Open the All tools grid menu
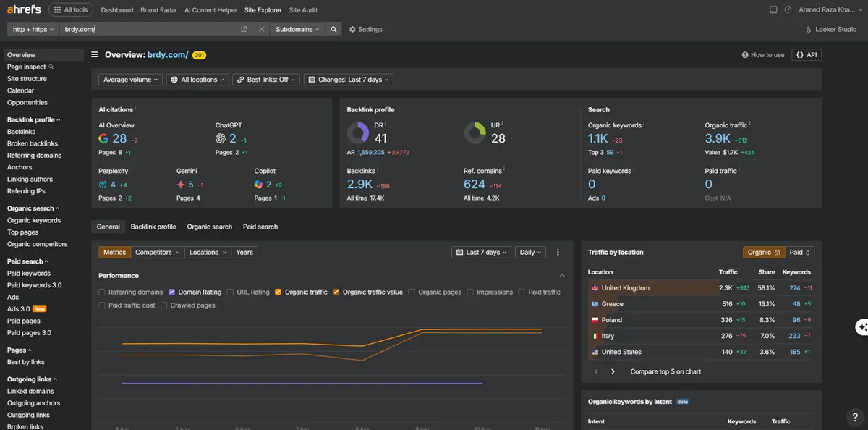868x430 pixels. point(70,10)
